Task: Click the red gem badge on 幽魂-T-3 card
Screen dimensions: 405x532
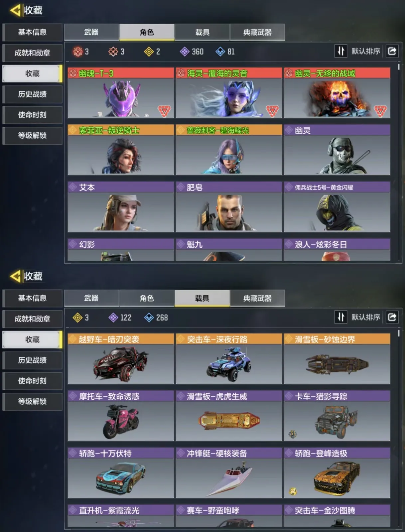Action: point(164,111)
